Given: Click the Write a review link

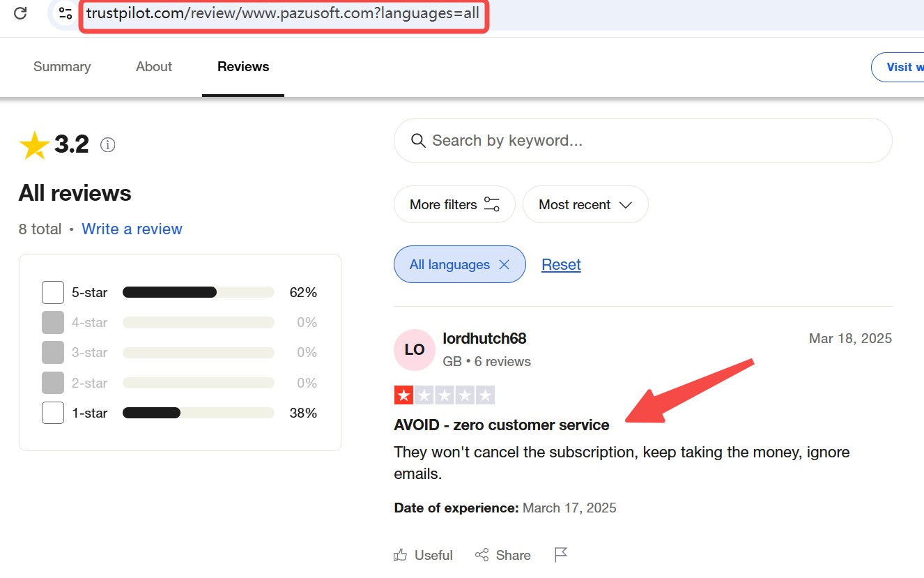Looking at the screenshot, I should click(x=132, y=229).
